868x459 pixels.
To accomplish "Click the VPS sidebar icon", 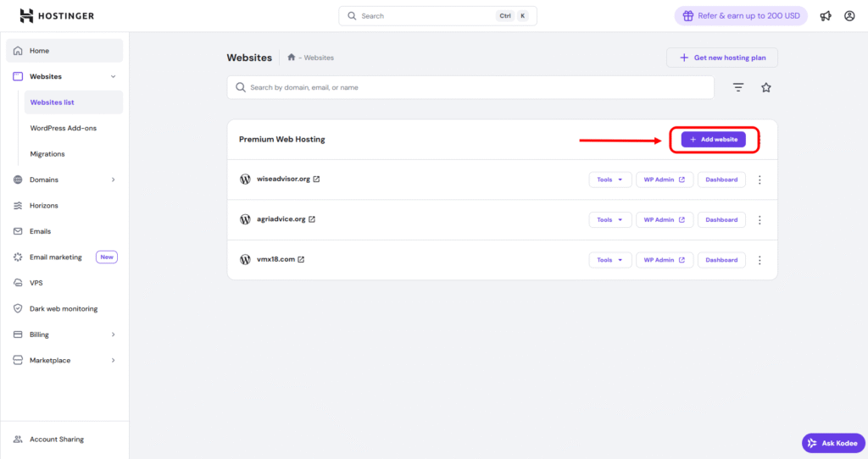I will pyautogui.click(x=18, y=283).
